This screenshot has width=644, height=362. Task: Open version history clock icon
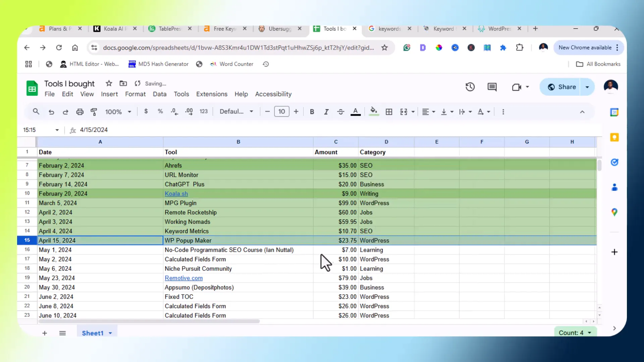click(470, 87)
